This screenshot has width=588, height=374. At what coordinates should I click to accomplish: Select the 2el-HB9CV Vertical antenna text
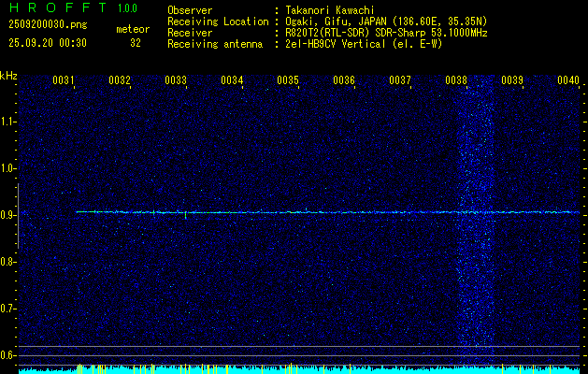(364, 44)
